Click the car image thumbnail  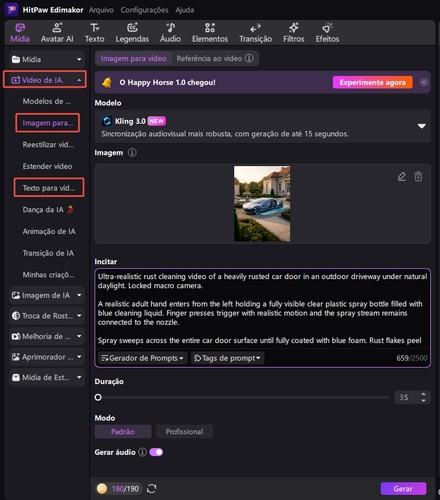(x=262, y=204)
